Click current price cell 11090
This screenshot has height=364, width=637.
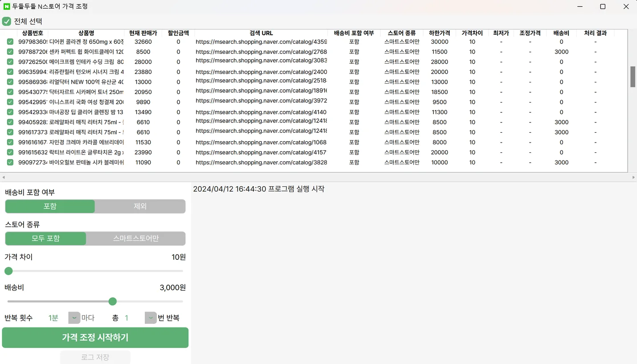tap(143, 162)
